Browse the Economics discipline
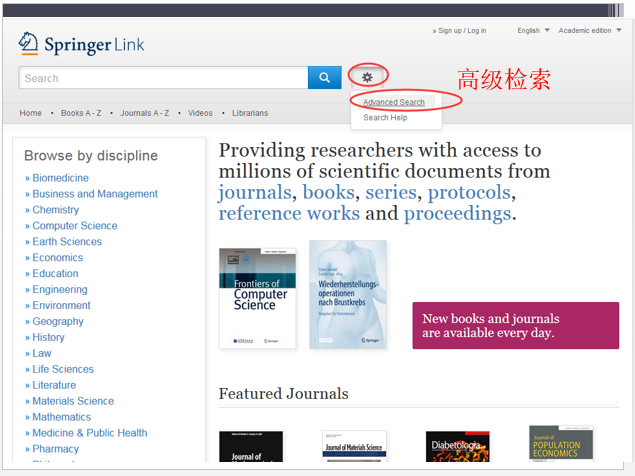 (x=58, y=258)
